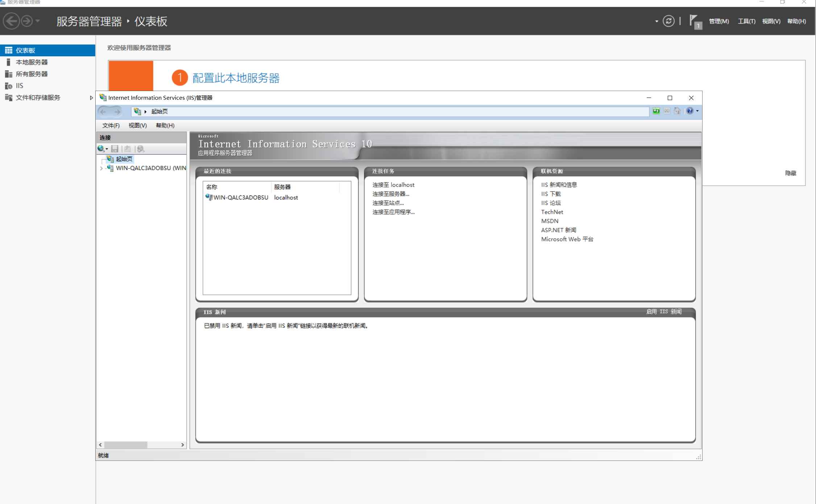
Task: Click localhost cell in recent connections
Action: coord(286,198)
